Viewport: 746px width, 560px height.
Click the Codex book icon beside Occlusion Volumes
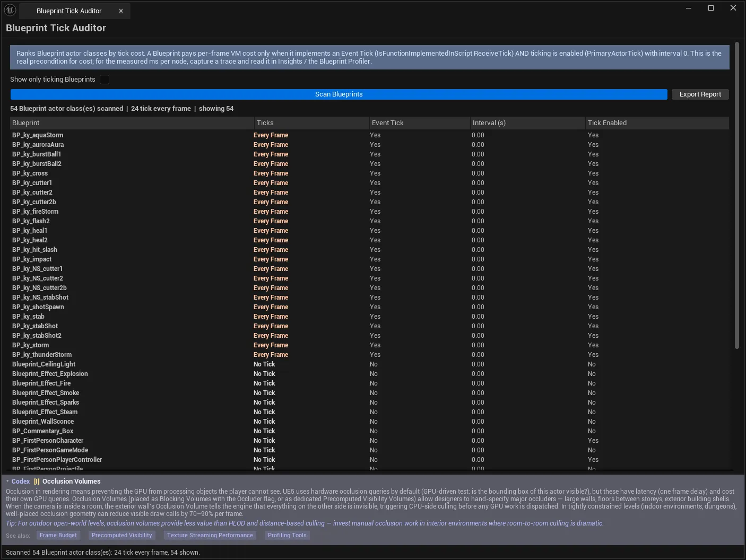[x=37, y=482]
